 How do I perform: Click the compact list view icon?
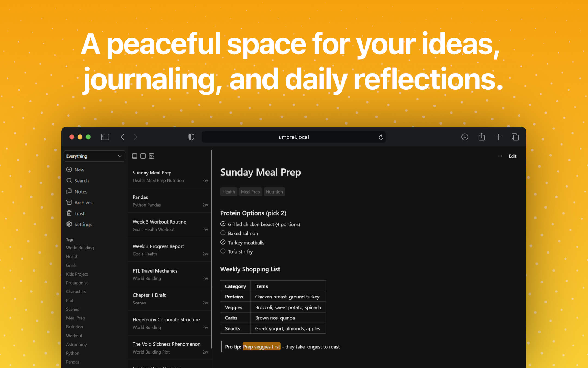134,156
